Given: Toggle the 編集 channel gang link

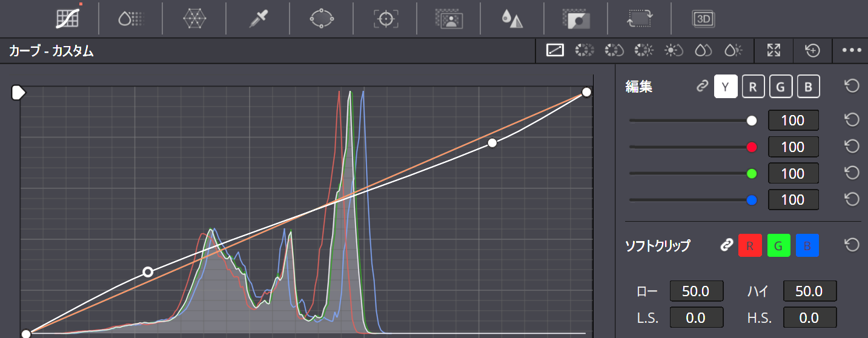Looking at the screenshot, I should click(x=702, y=87).
